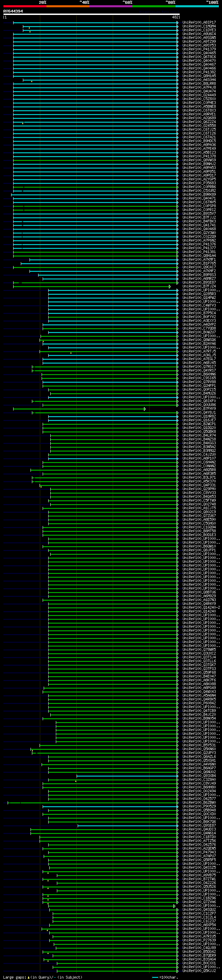Select hit UniRef100_Q4UDI3
Image resolution: width=222 pixels, height=980 pixels.
[x=199, y=829]
